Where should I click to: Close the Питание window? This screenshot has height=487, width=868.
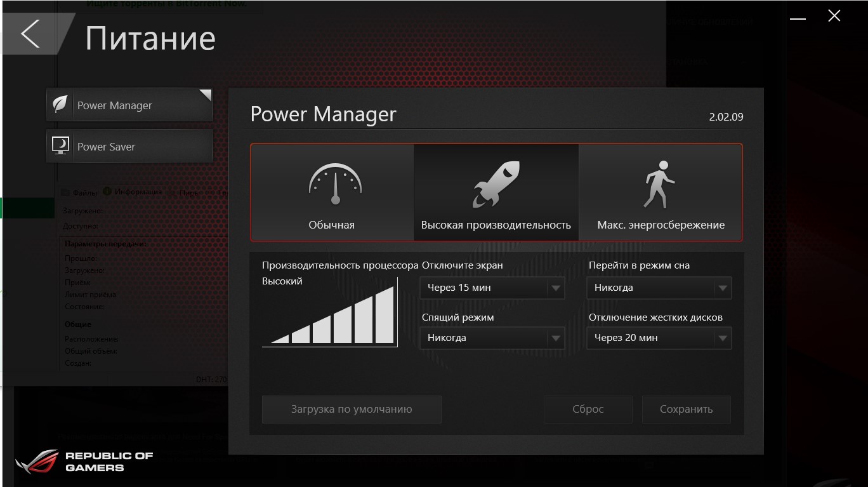pyautogui.click(x=834, y=16)
